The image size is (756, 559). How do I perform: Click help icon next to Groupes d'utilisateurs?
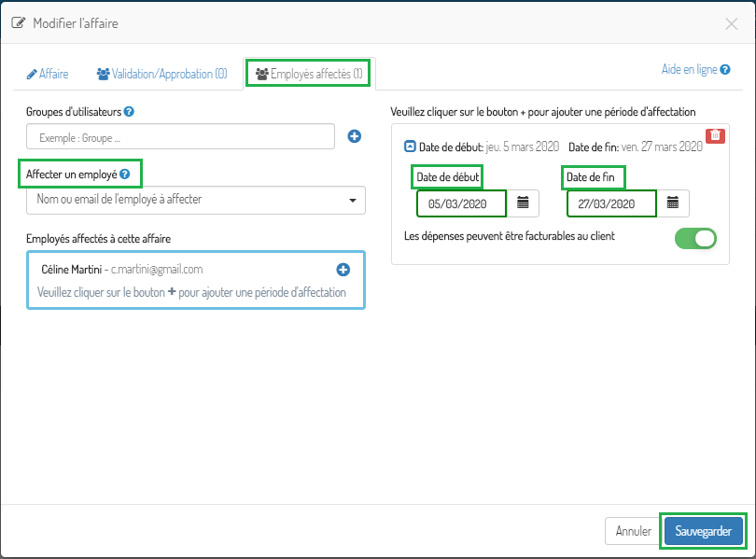click(129, 112)
